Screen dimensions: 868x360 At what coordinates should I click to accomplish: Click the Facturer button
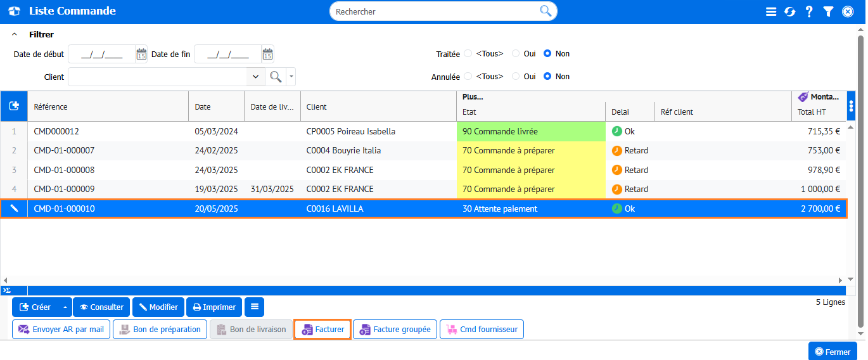pos(322,330)
